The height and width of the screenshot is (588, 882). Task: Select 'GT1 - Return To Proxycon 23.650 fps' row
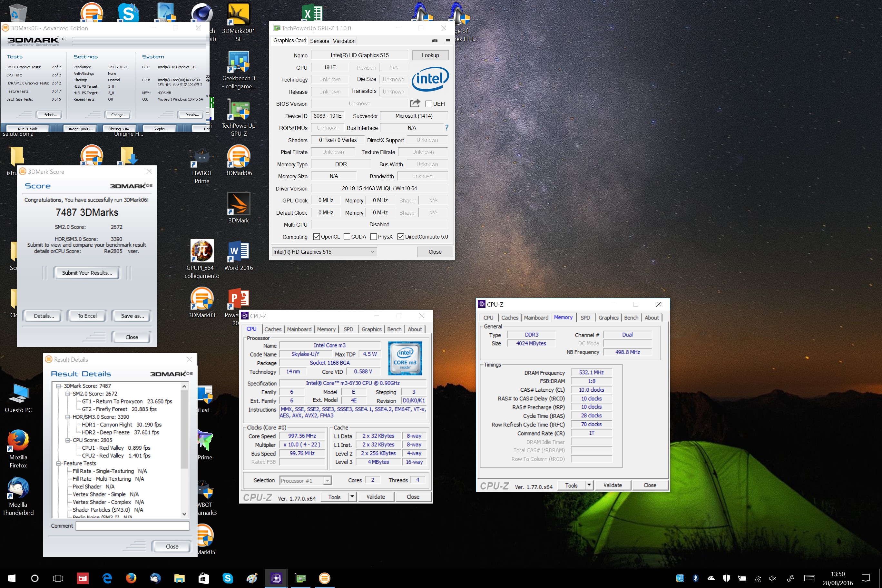(127, 401)
